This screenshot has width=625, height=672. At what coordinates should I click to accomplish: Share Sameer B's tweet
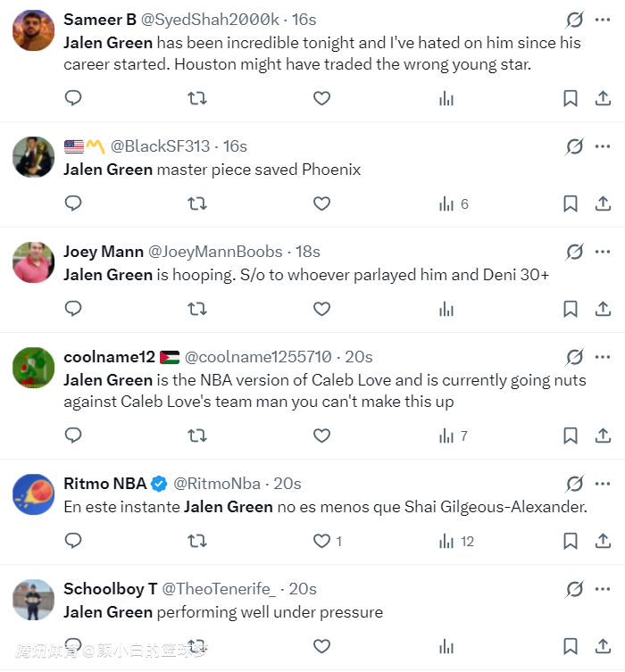click(x=603, y=98)
